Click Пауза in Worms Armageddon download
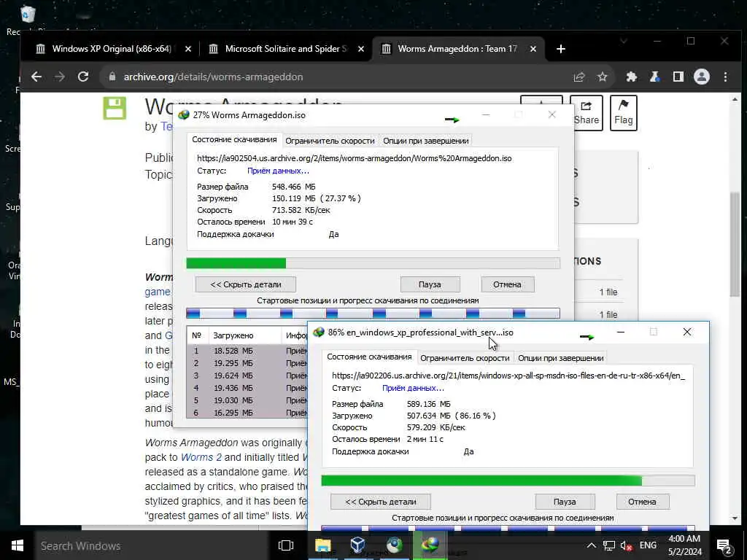 (x=430, y=284)
